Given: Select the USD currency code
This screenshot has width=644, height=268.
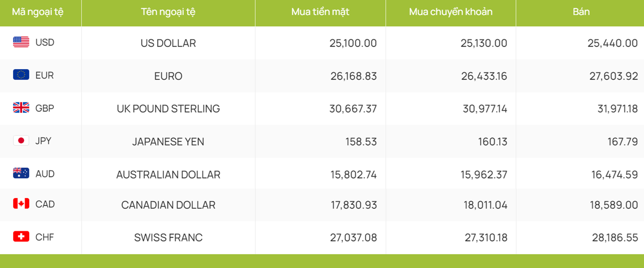Looking at the screenshot, I should [45, 42].
